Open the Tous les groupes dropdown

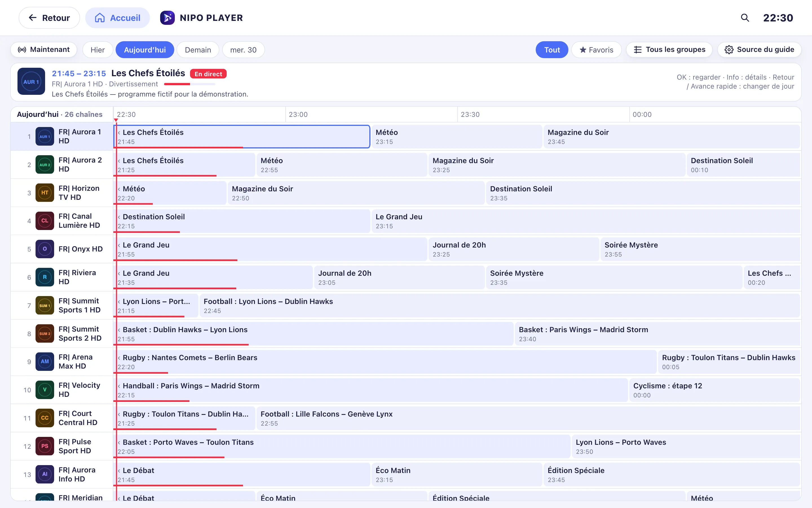point(669,50)
